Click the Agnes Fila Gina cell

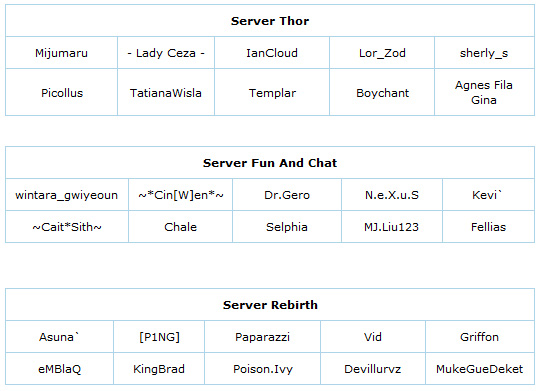[484, 92]
